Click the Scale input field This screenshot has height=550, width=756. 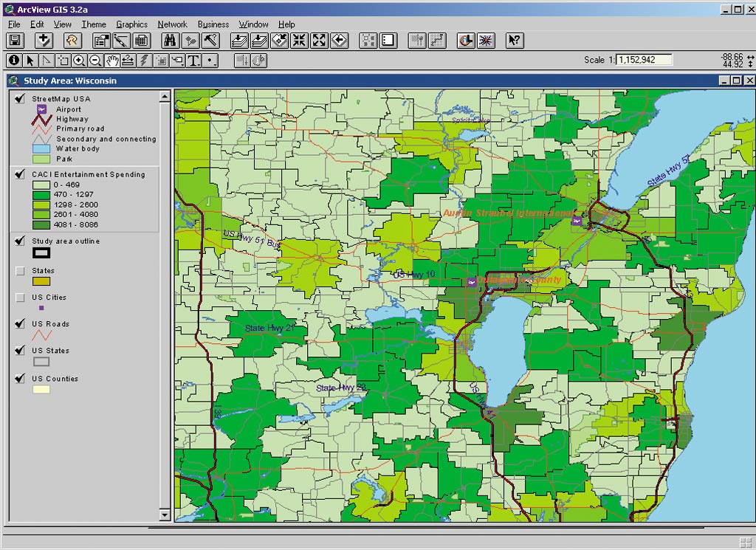point(644,60)
